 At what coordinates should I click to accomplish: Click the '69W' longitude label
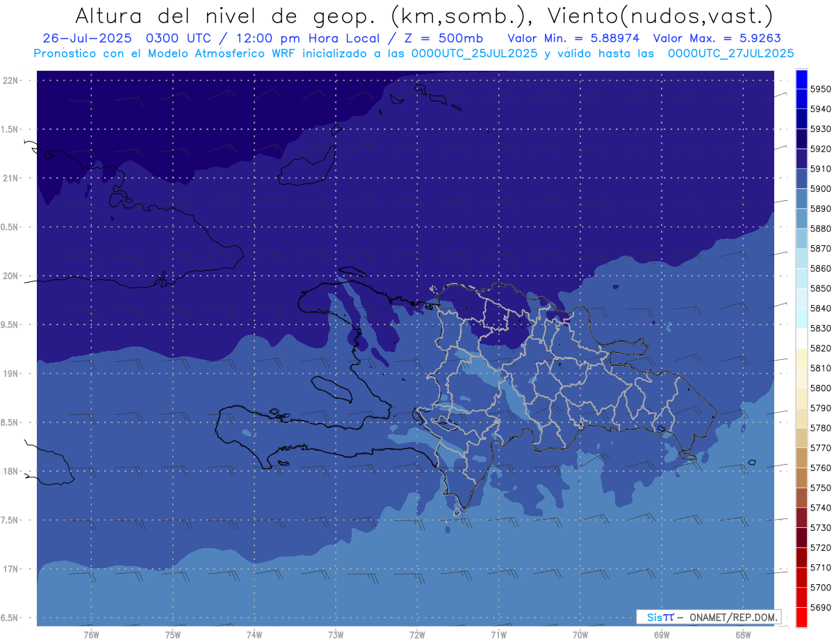coord(662,635)
